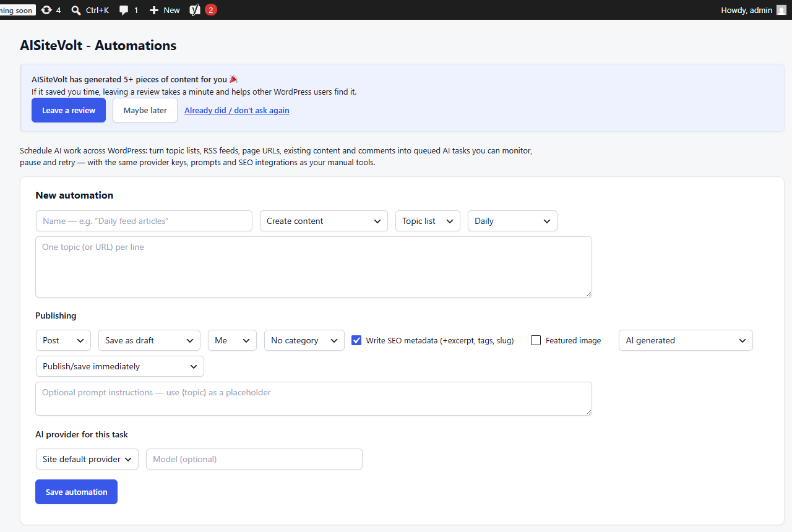Image resolution: width=792 pixels, height=532 pixels.
Task: Click the Already did / don't ask again link
Action: (x=237, y=110)
